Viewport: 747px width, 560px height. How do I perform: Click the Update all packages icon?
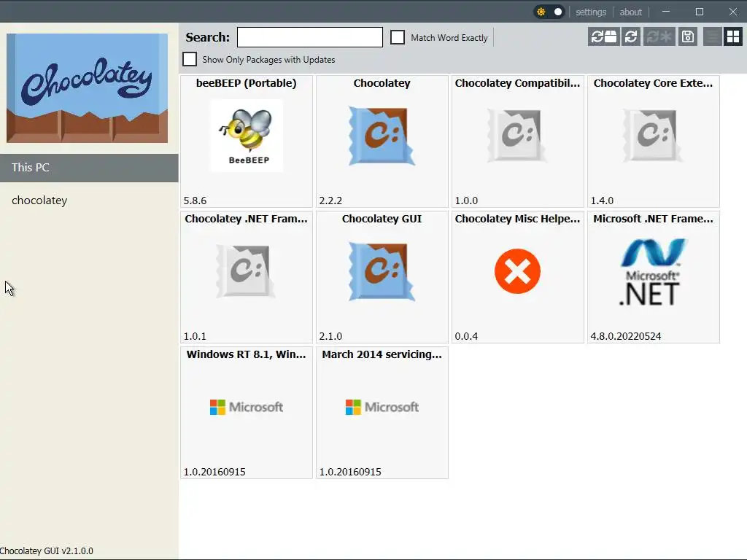pyautogui.click(x=659, y=36)
